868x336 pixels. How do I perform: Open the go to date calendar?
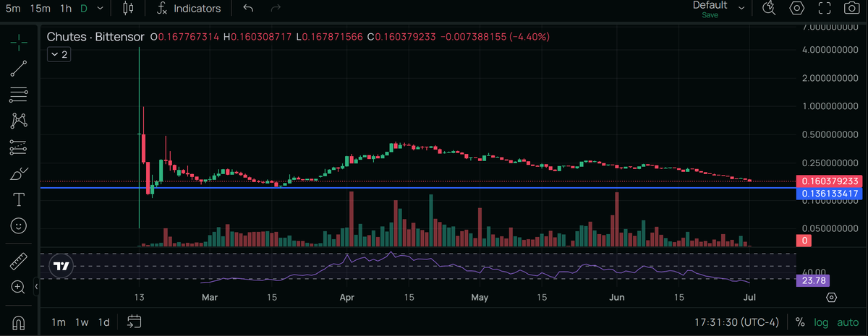134,320
